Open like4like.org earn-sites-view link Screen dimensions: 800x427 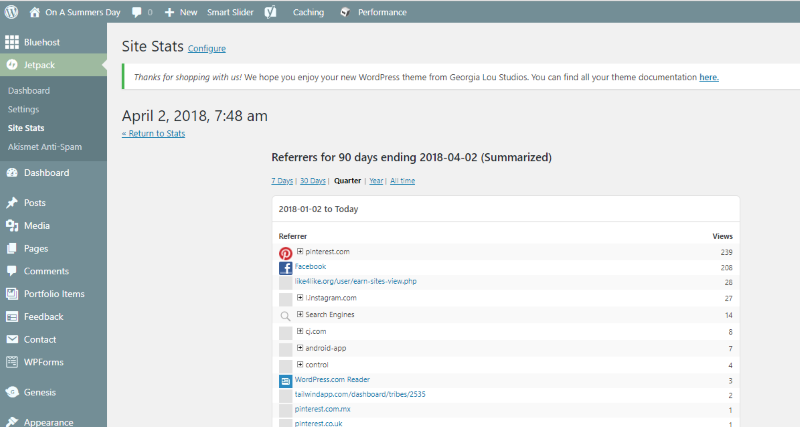point(356,281)
